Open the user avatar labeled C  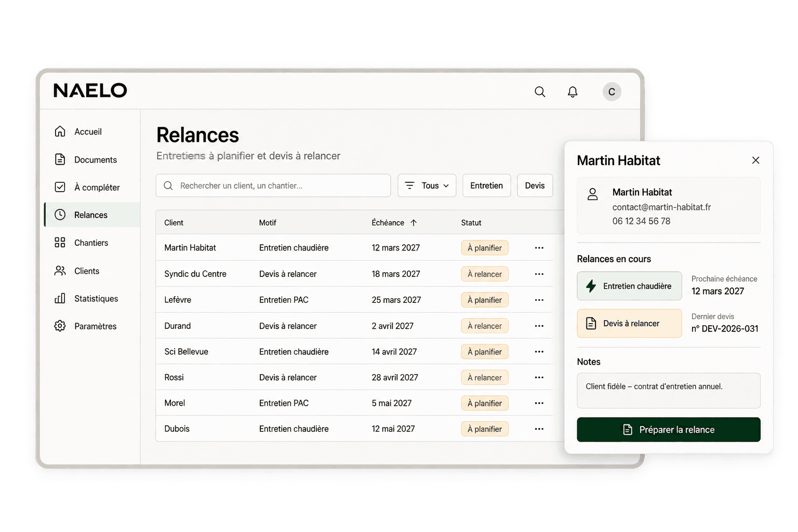tap(611, 92)
